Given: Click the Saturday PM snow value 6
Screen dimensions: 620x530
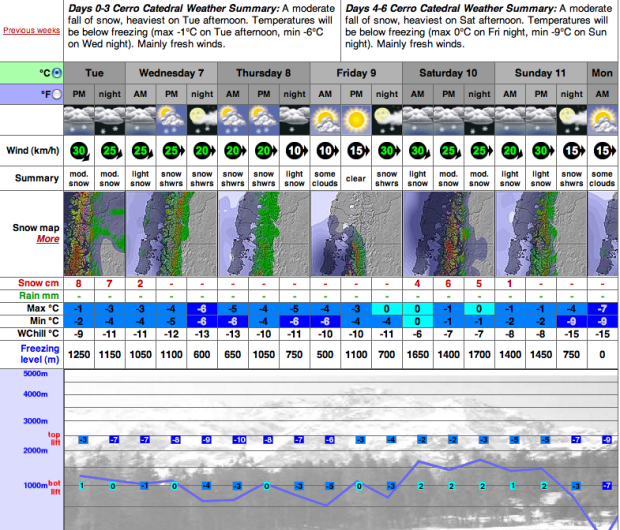Looking at the screenshot, I should [x=448, y=284].
